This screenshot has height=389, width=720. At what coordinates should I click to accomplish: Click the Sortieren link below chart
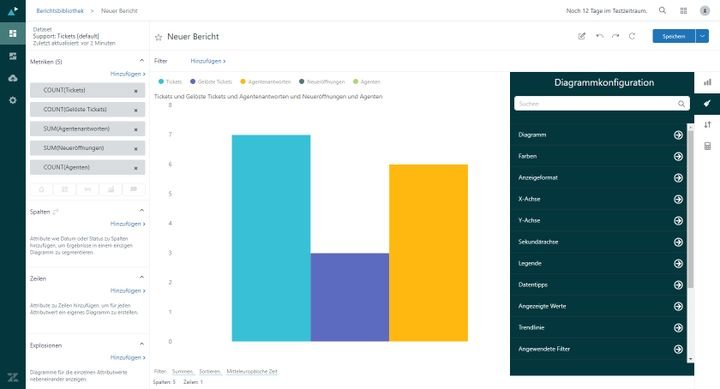(210, 371)
